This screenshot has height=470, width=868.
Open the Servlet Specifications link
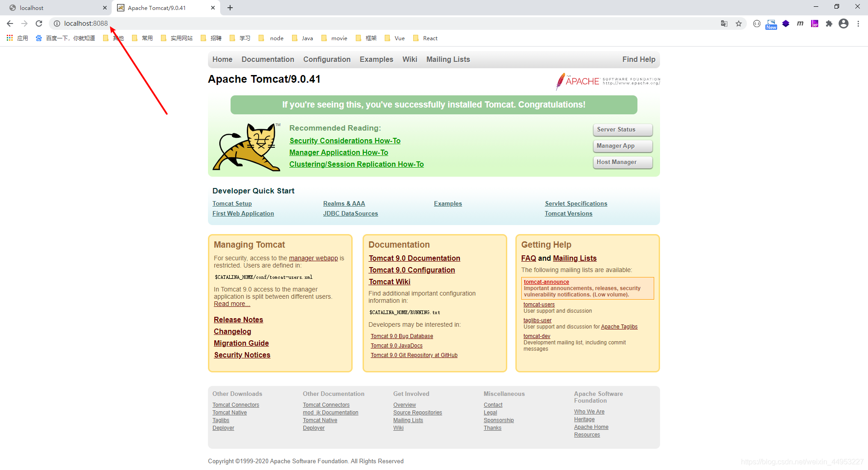pyautogui.click(x=576, y=204)
